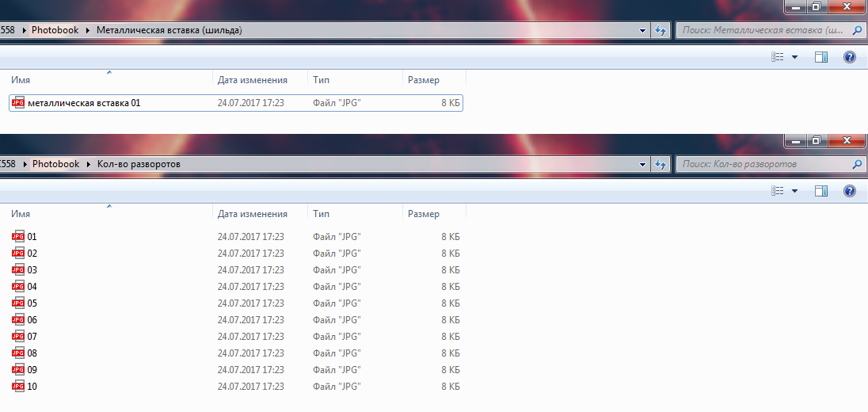This screenshot has height=412, width=868.
Task: Click the search magnifier icon in the bottom window
Action: click(x=857, y=165)
